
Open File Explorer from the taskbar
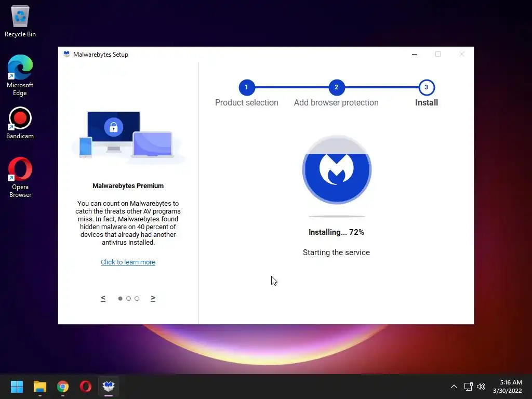39,387
